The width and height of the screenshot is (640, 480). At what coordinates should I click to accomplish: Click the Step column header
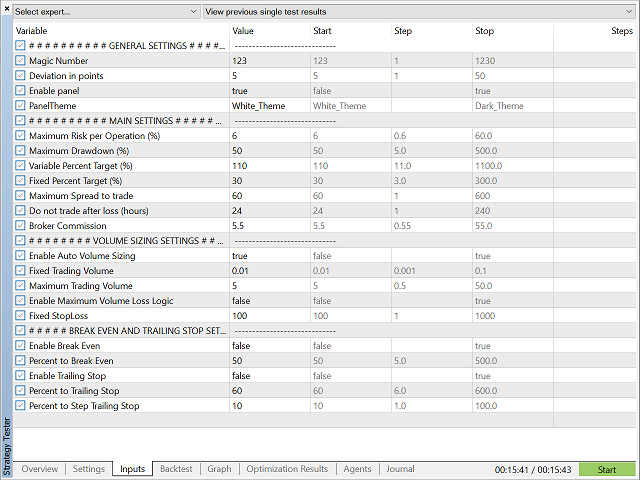(x=431, y=31)
